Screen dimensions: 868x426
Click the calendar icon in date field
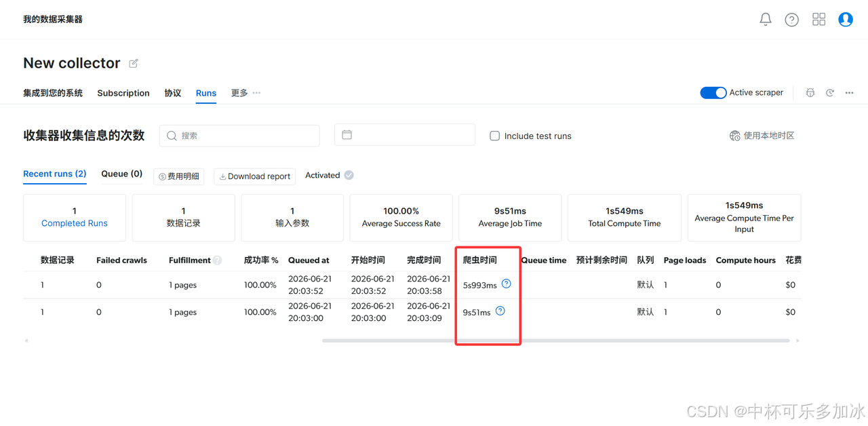coord(347,135)
